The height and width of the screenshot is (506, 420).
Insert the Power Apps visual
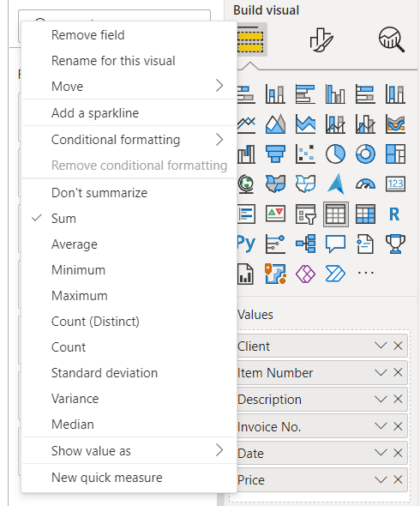[x=305, y=274]
